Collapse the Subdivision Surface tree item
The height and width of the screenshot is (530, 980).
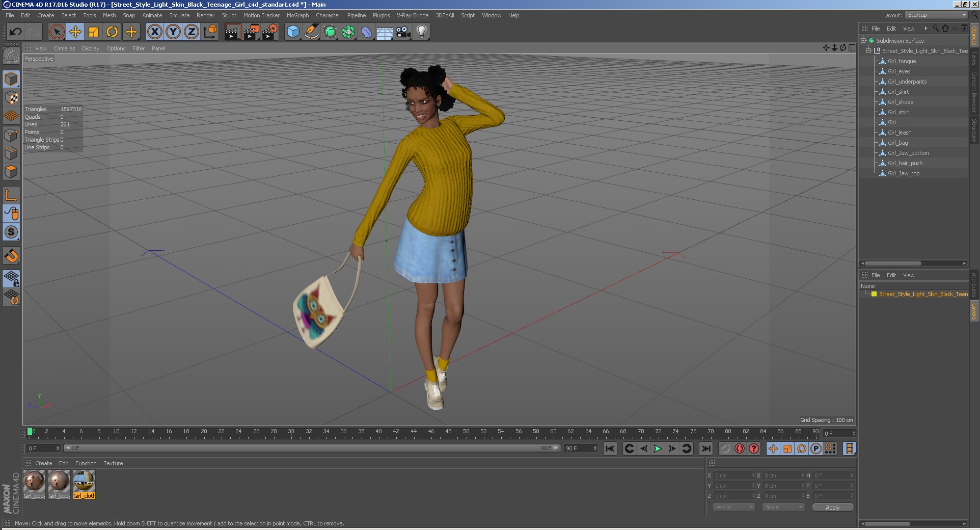pyautogui.click(x=863, y=40)
